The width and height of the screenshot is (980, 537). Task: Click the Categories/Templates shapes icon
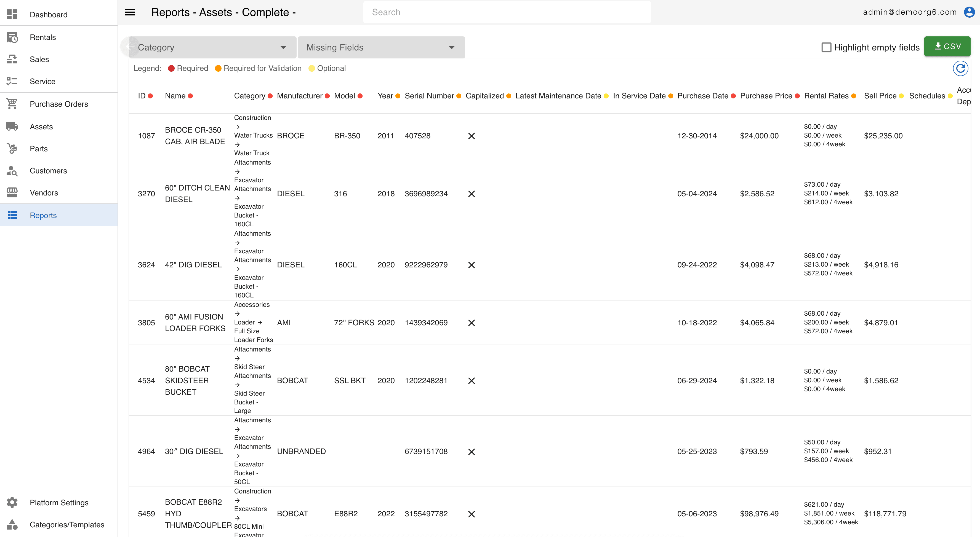tap(12, 525)
